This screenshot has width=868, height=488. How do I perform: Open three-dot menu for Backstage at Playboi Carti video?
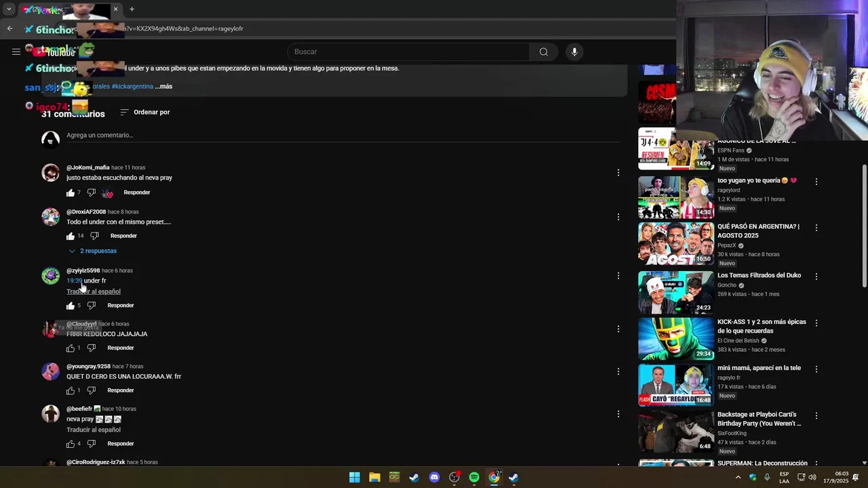tap(816, 415)
